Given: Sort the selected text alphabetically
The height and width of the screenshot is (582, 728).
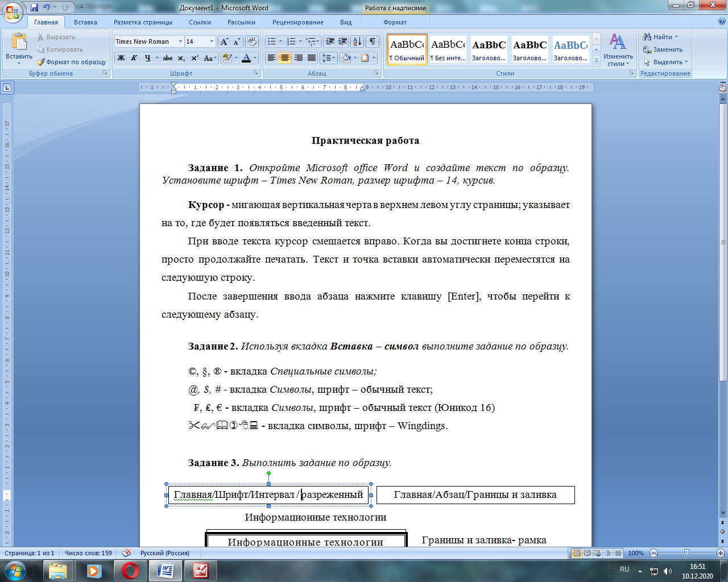Looking at the screenshot, I should coord(357,41).
